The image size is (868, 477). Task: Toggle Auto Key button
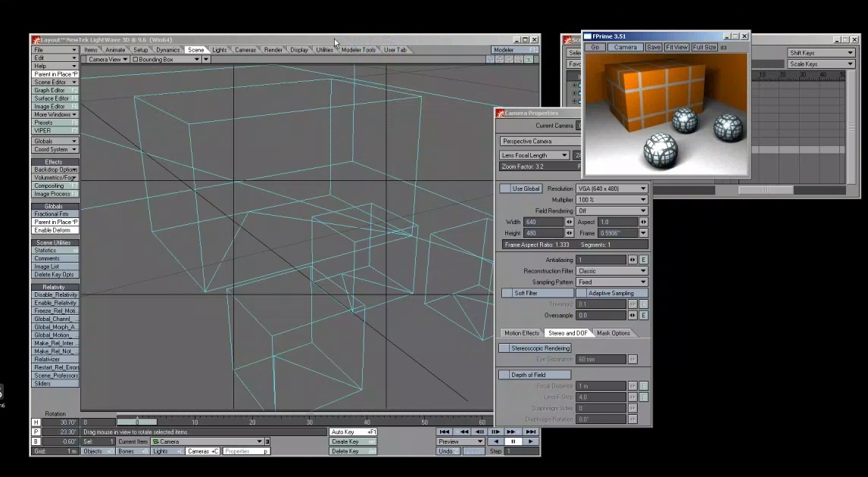click(353, 432)
